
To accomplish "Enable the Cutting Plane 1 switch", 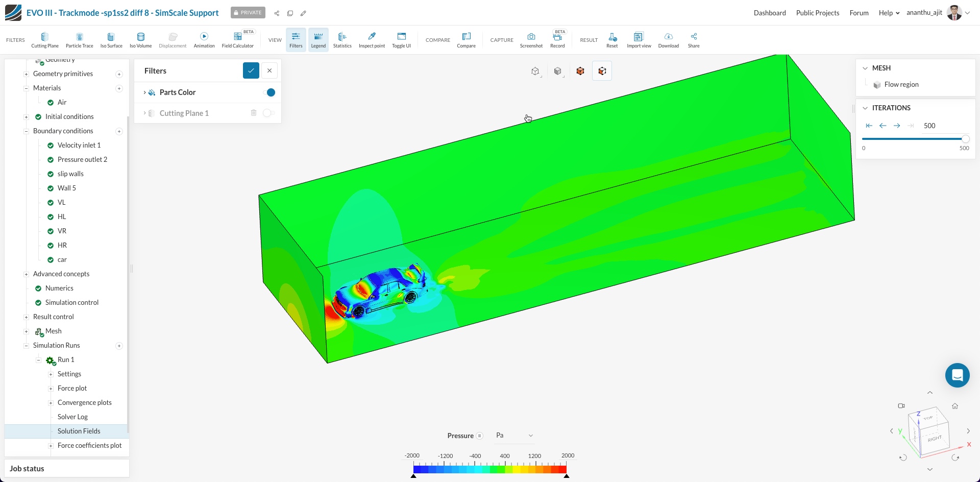I will tap(269, 113).
